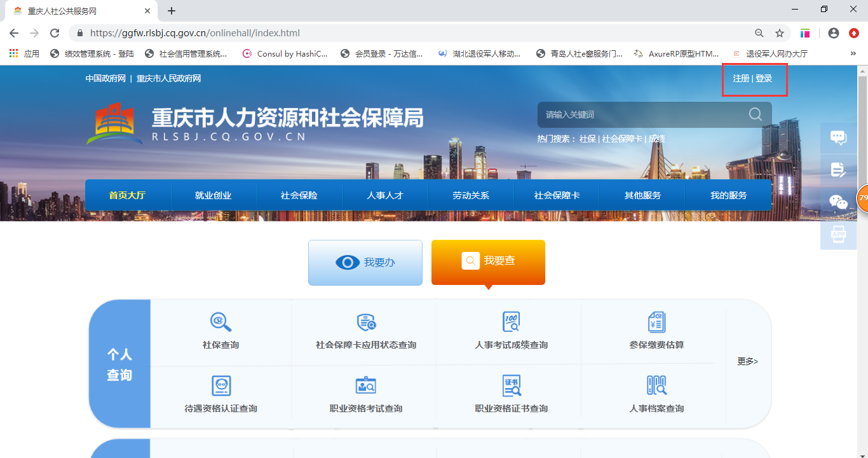
Task: Open 重庆市人民政府网 link
Action: [168, 78]
